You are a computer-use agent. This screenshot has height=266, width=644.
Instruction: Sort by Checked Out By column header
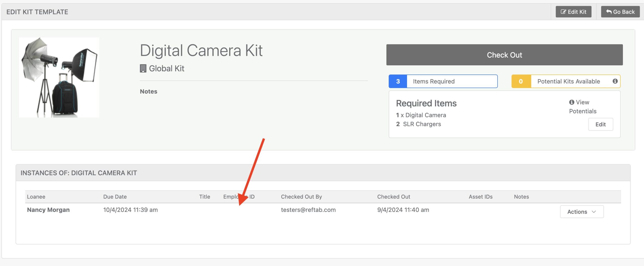tap(301, 197)
